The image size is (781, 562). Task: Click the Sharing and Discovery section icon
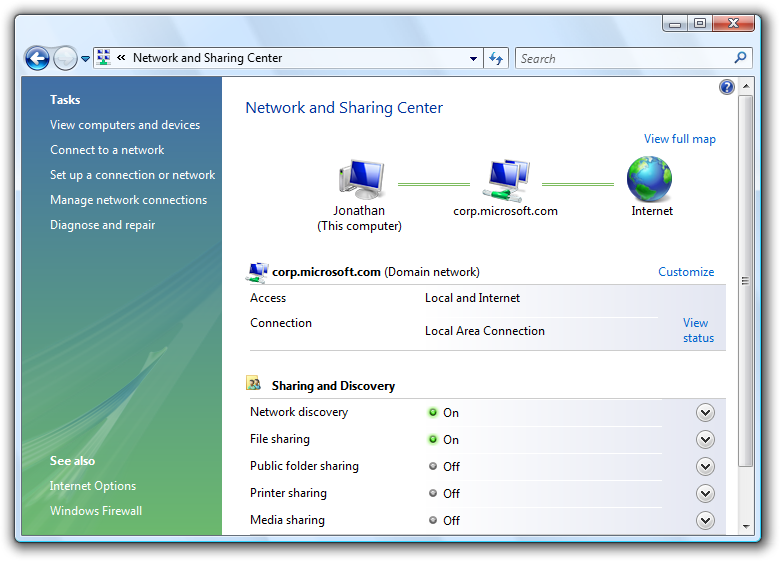254,383
